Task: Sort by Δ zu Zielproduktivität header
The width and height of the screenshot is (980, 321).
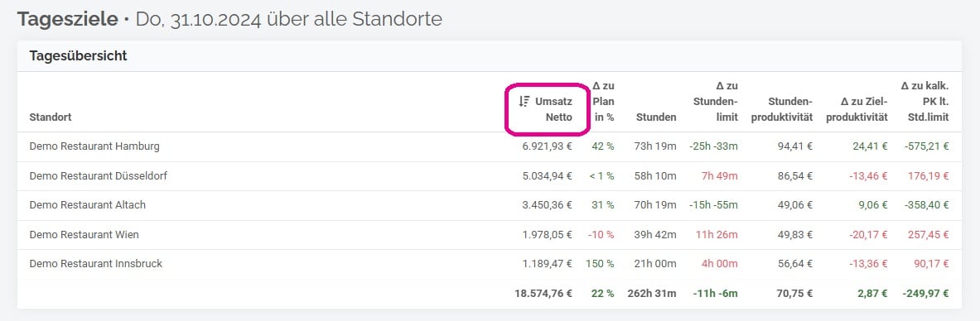Action: [857, 108]
